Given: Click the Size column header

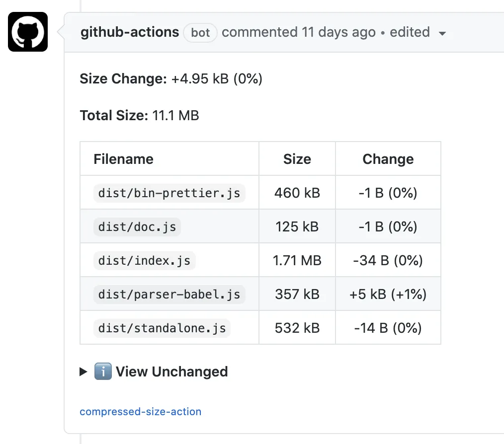Looking at the screenshot, I should [x=297, y=159].
